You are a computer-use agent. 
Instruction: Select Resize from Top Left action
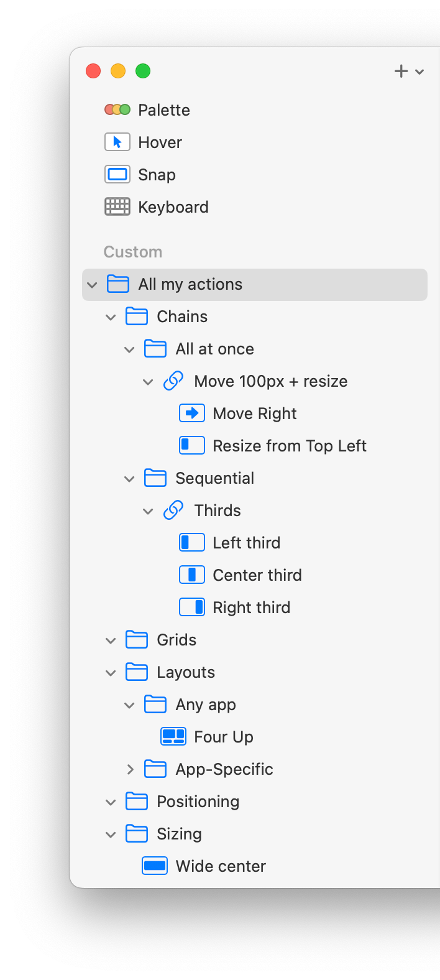coord(289,446)
